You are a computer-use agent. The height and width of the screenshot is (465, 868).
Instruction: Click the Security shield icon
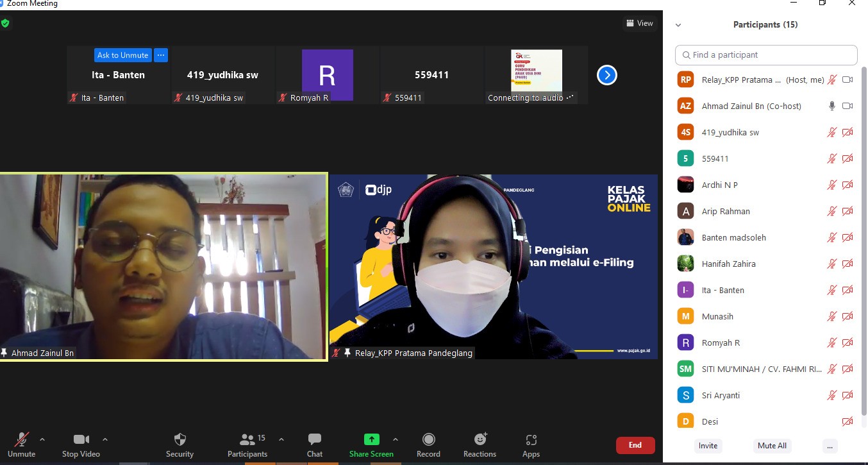pos(180,439)
